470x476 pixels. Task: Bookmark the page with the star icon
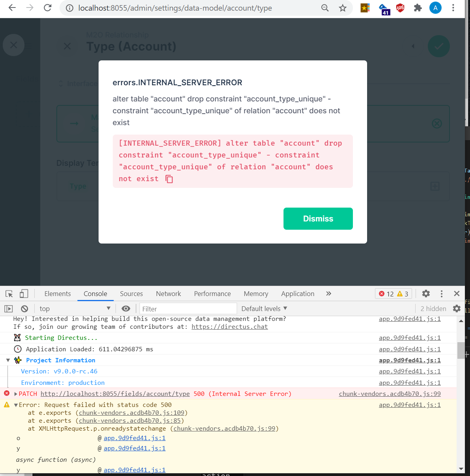tap(343, 8)
